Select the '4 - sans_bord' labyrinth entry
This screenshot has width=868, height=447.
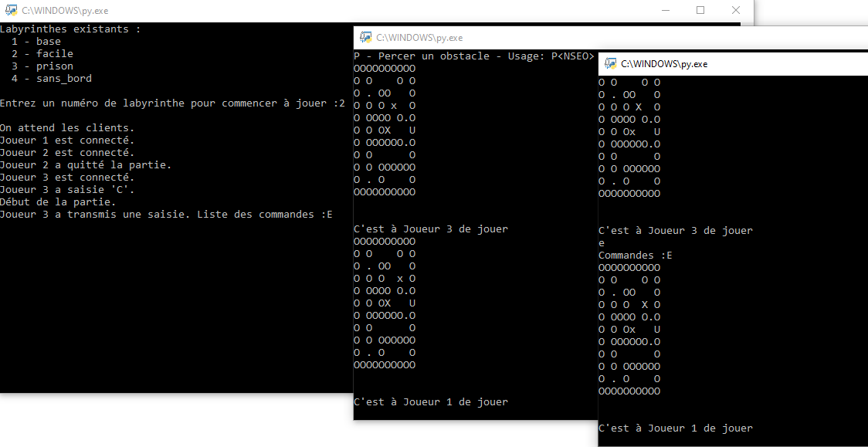coord(52,78)
